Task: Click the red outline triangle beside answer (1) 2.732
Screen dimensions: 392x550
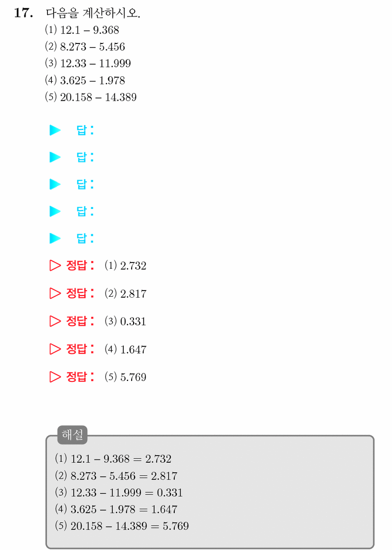Action: [55, 266]
